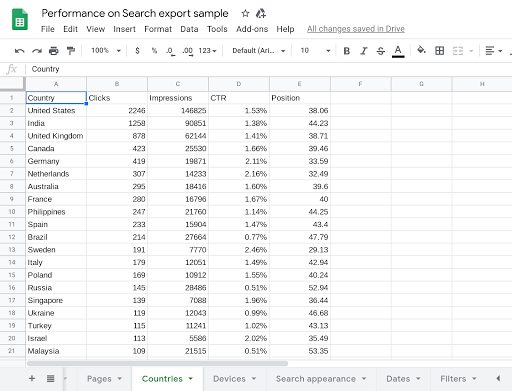Select the Philippines cell
The image size is (512, 391).
click(x=56, y=212)
